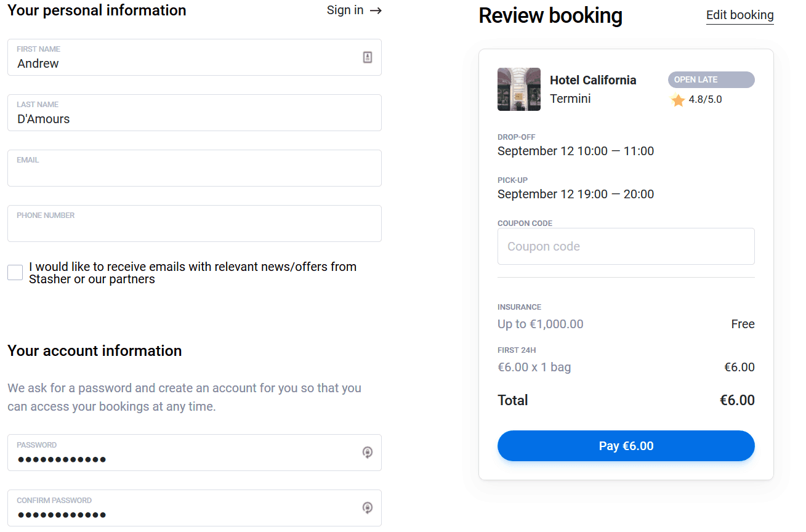Image resolution: width=806 pixels, height=532 pixels.
Task: Select the Last Name field containing D'Amours
Action: point(195,113)
